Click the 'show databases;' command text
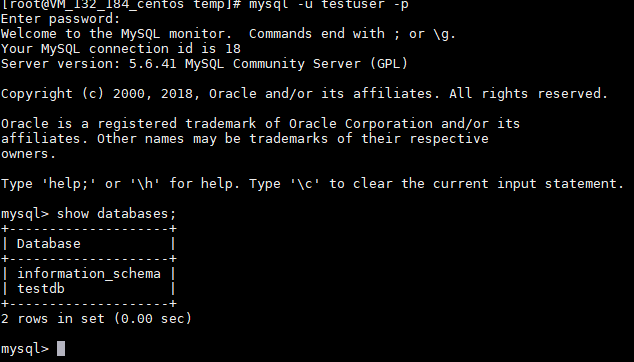Image resolution: width=634 pixels, height=362 pixels. (x=116, y=214)
